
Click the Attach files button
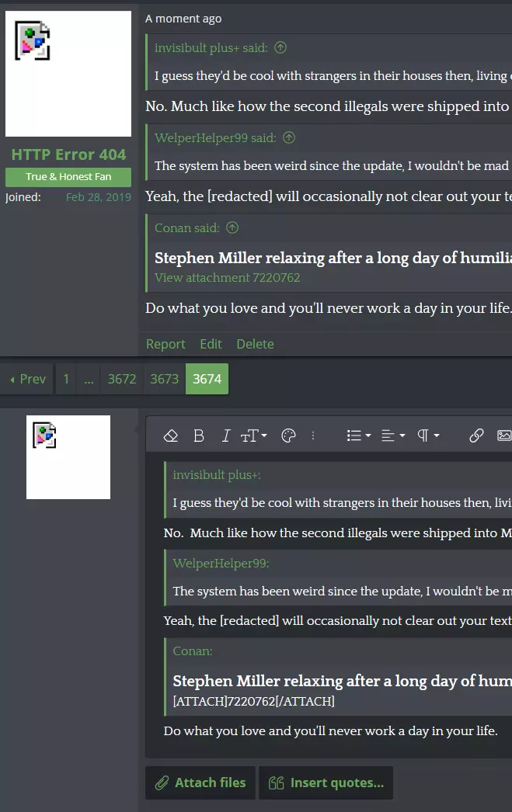[200, 783]
